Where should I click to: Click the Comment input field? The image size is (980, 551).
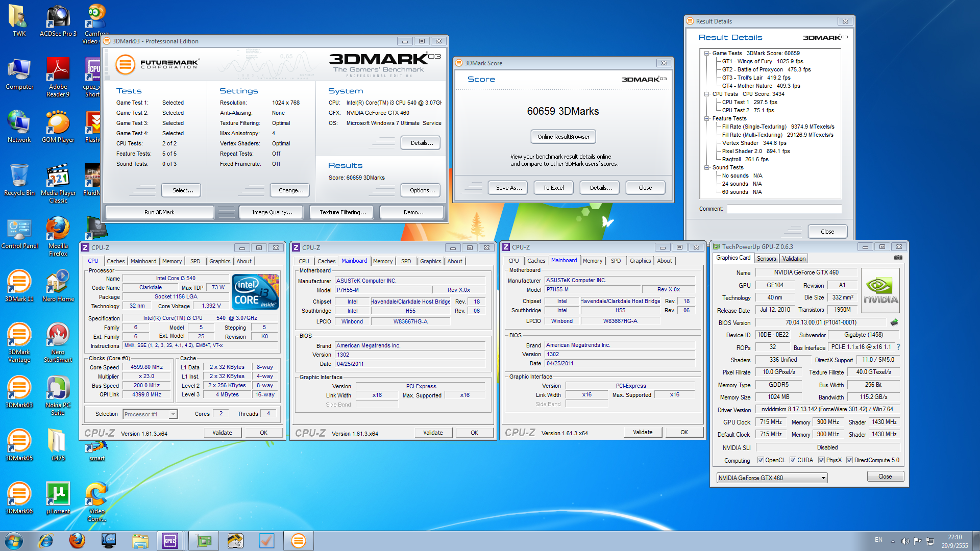(x=784, y=209)
